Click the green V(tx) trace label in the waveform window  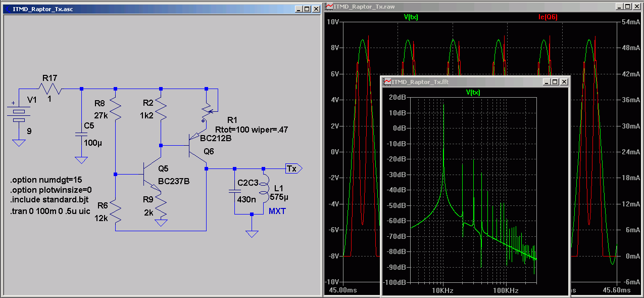411,17
